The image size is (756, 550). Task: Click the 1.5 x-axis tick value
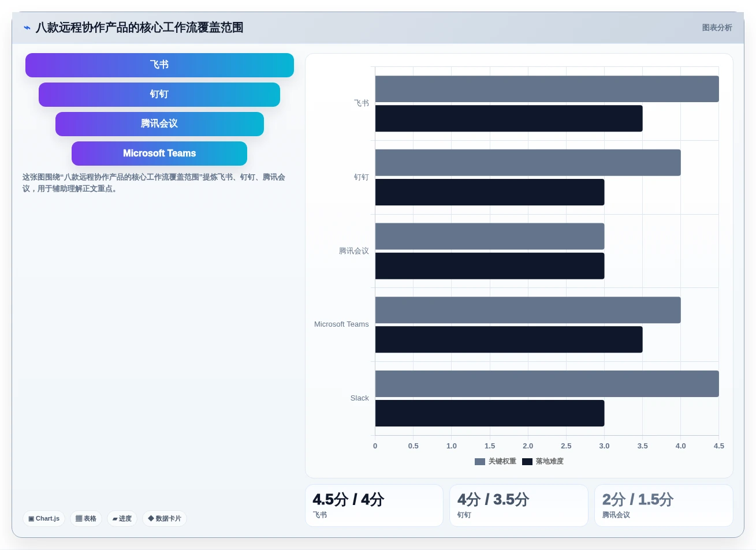pos(490,446)
